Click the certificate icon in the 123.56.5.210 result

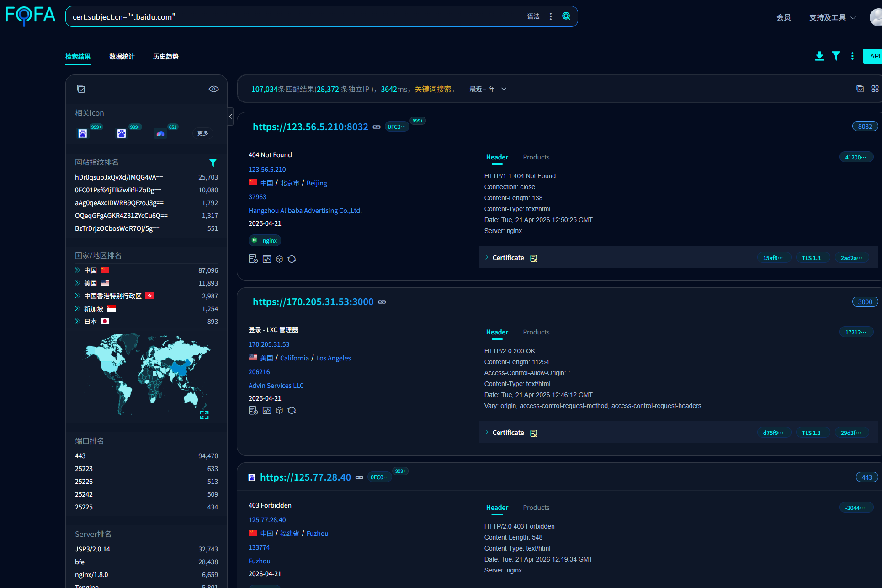[533, 258]
